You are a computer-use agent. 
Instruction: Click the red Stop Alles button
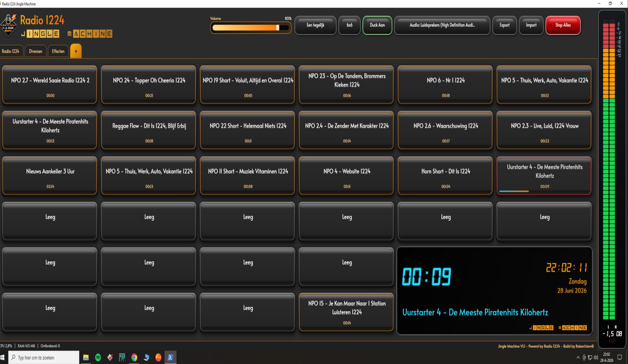click(563, 25)
